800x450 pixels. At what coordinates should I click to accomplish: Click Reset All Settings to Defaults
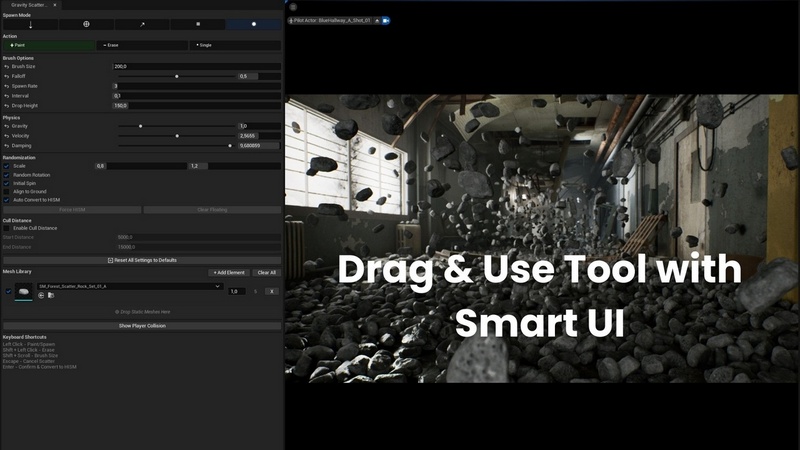point(142,259)
